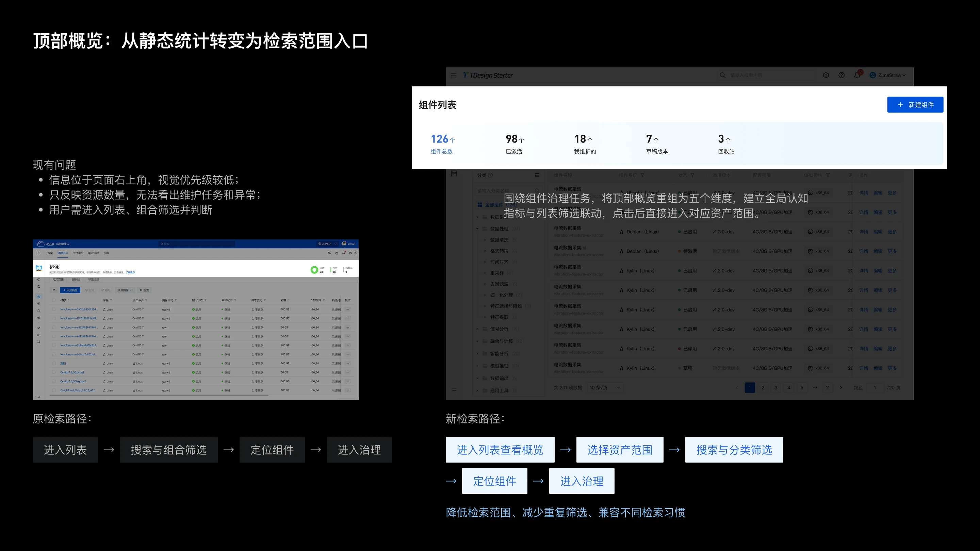Click the bottom-left sidebar collapse icon in TDesign
The height and width of the screenshot is (551, 980).
454,390
